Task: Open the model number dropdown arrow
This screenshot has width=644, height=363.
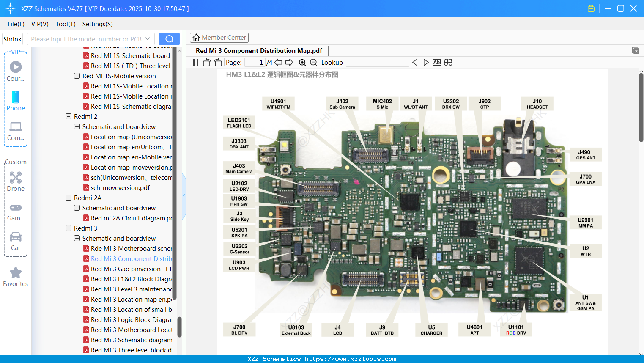Action: tap(148, 39)
